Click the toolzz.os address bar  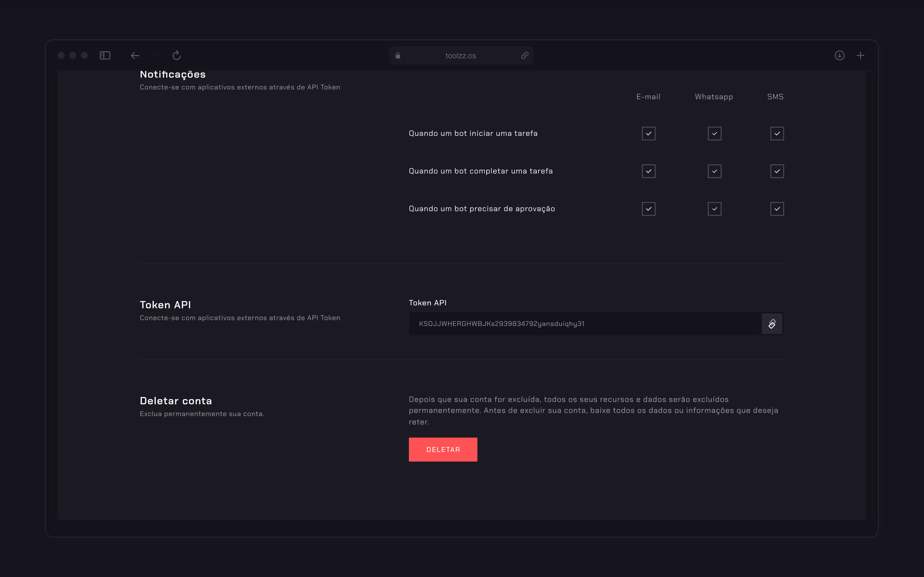(461, 56)
